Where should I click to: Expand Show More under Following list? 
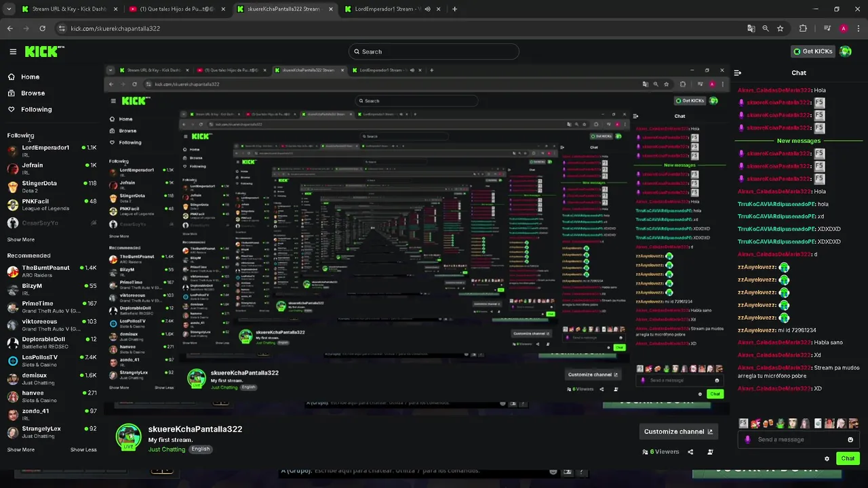[x=21, y=239]
